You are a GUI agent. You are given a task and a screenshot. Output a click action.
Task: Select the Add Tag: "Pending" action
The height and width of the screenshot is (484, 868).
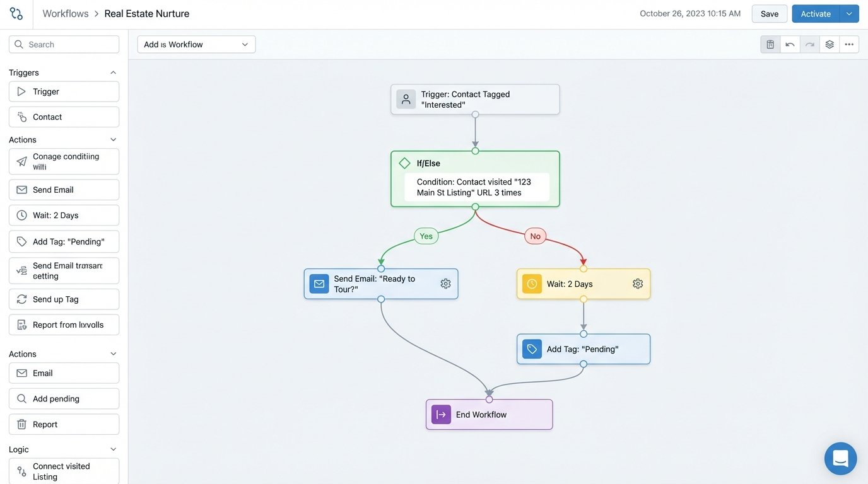pos(63,241)
